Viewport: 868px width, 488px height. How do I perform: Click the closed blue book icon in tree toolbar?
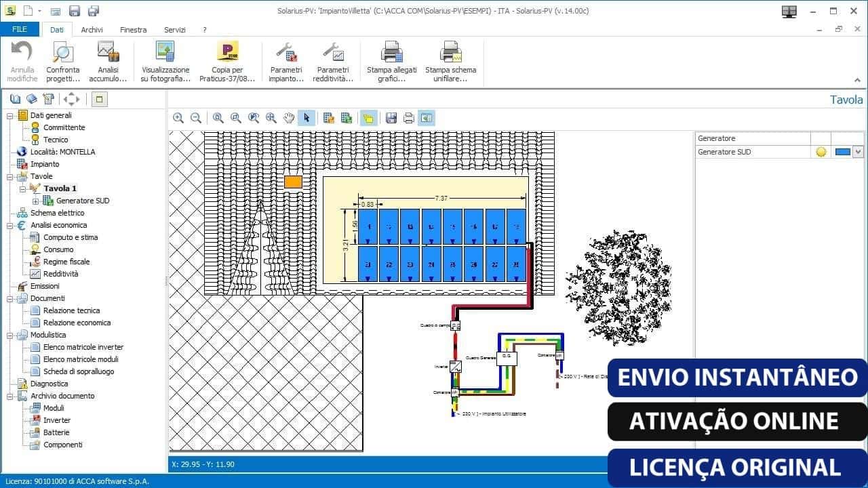31,99
